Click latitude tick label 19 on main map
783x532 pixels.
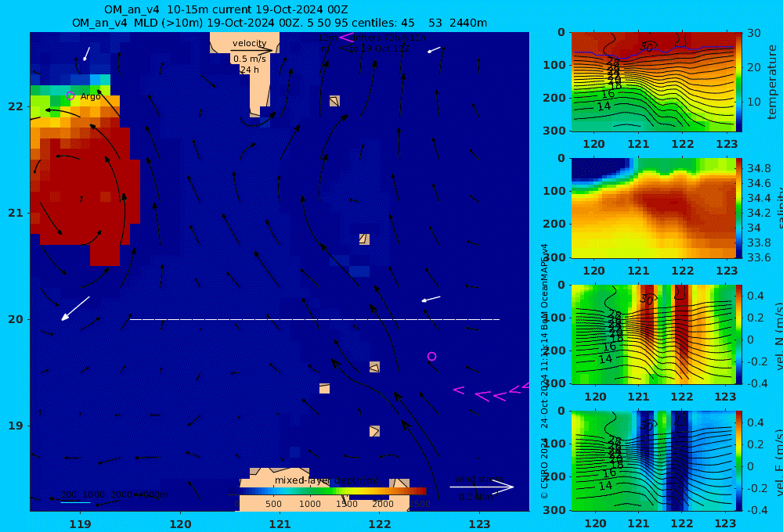pos(16,426)
